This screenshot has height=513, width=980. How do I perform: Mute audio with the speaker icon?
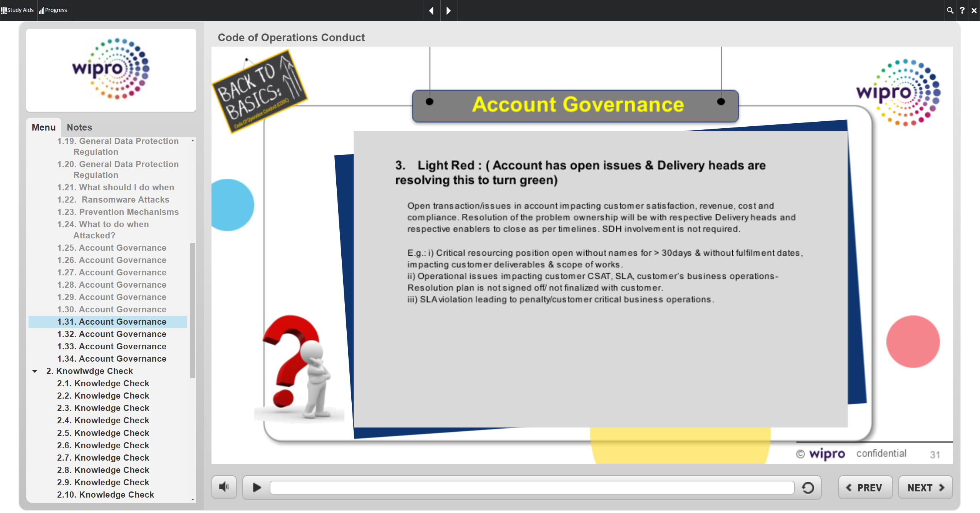point(224,487)
